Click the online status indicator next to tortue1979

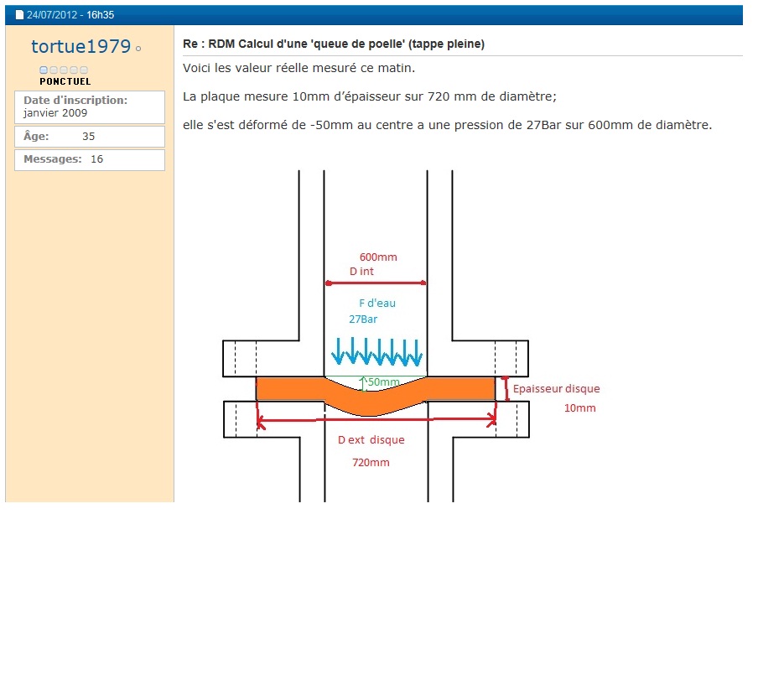click(x=138, y=49)
